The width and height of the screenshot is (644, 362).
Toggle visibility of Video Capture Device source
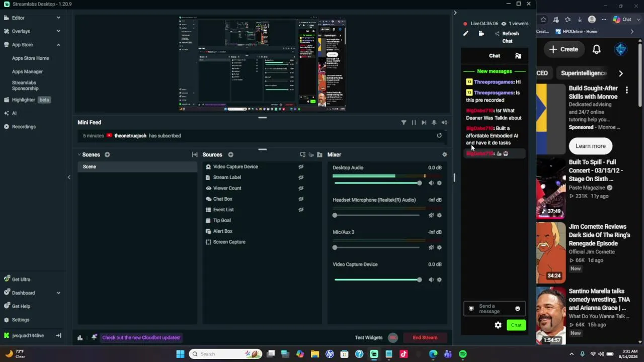(301, 166)
